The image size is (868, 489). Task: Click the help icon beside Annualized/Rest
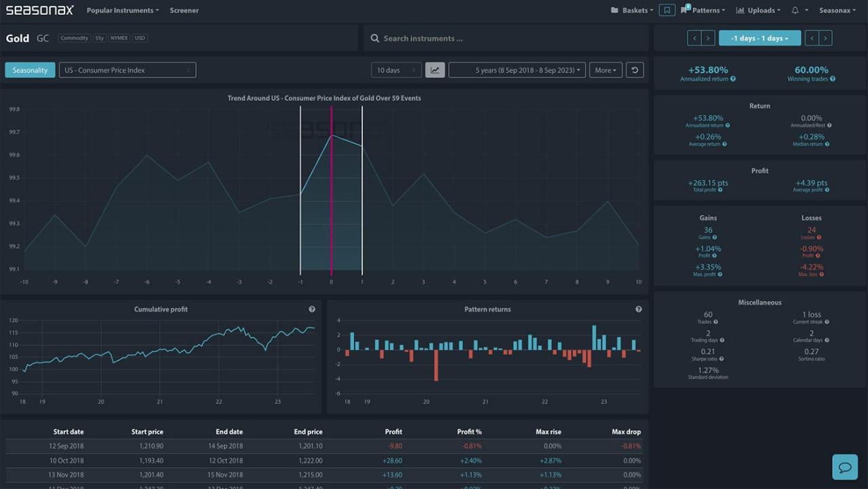(x=829, y=125)
